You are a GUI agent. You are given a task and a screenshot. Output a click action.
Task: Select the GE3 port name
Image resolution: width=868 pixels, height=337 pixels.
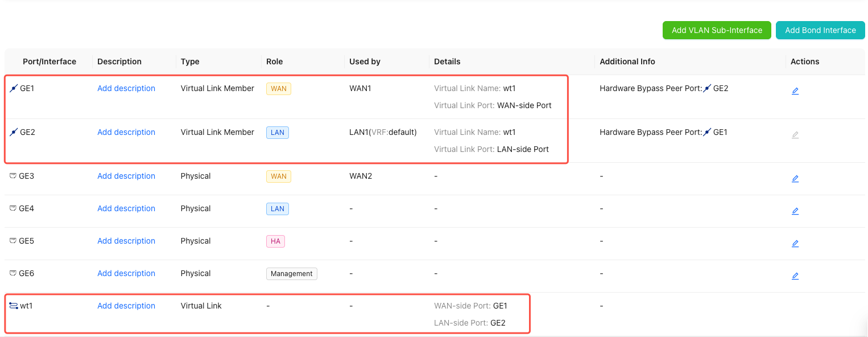pyautogui.click(x=27, y=176)
